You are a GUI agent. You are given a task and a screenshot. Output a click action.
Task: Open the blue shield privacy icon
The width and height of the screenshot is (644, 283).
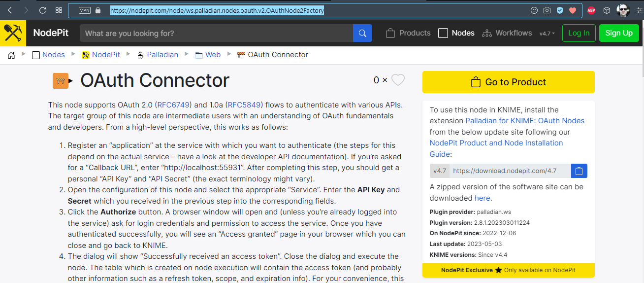pyautogui.click(x=560, y=10)
